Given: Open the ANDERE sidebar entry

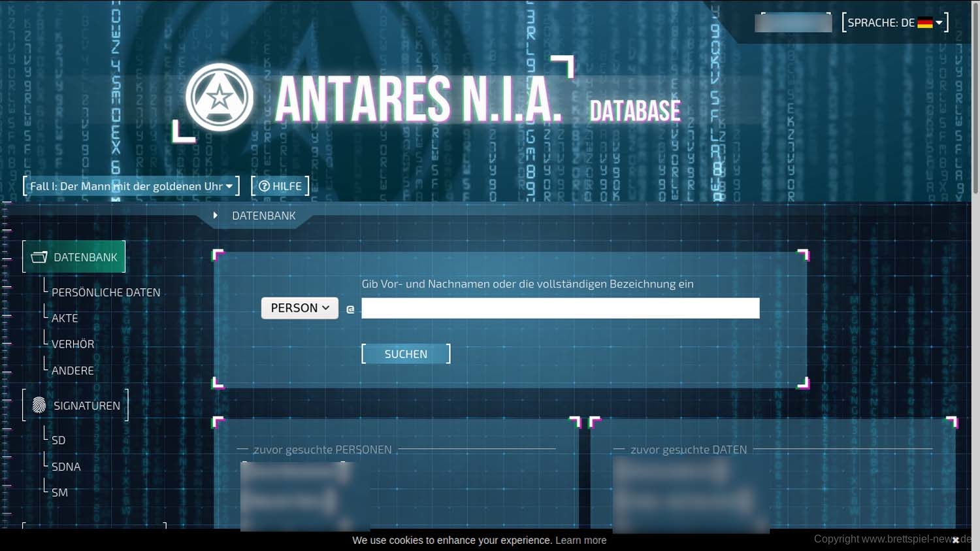Looking at the screenshot, I should 73,371.
